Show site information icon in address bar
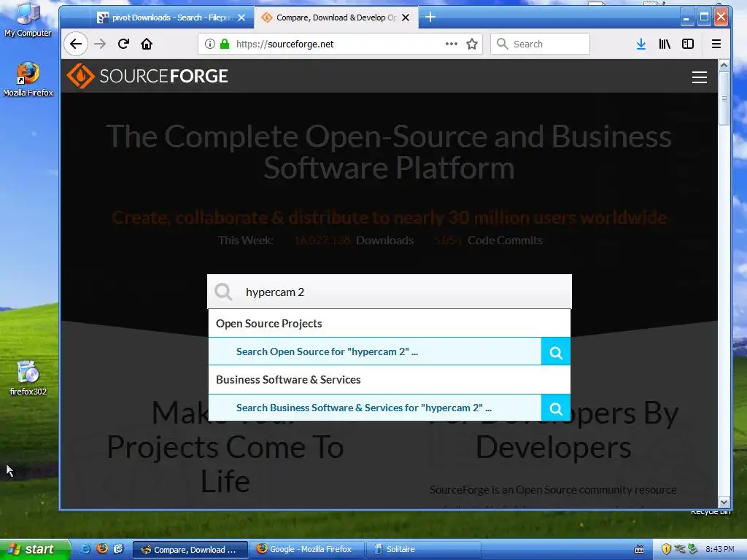747x560 pixels. pos(209,44)
